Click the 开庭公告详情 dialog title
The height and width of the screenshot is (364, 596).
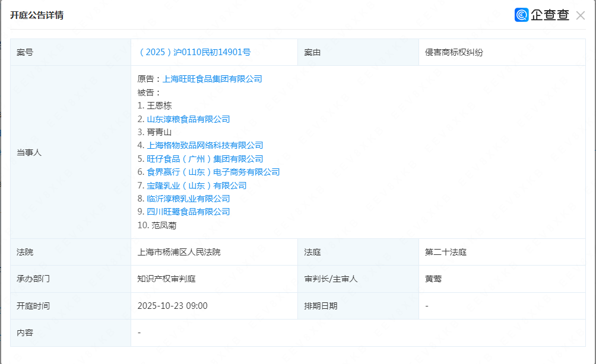tap(37, 15)
